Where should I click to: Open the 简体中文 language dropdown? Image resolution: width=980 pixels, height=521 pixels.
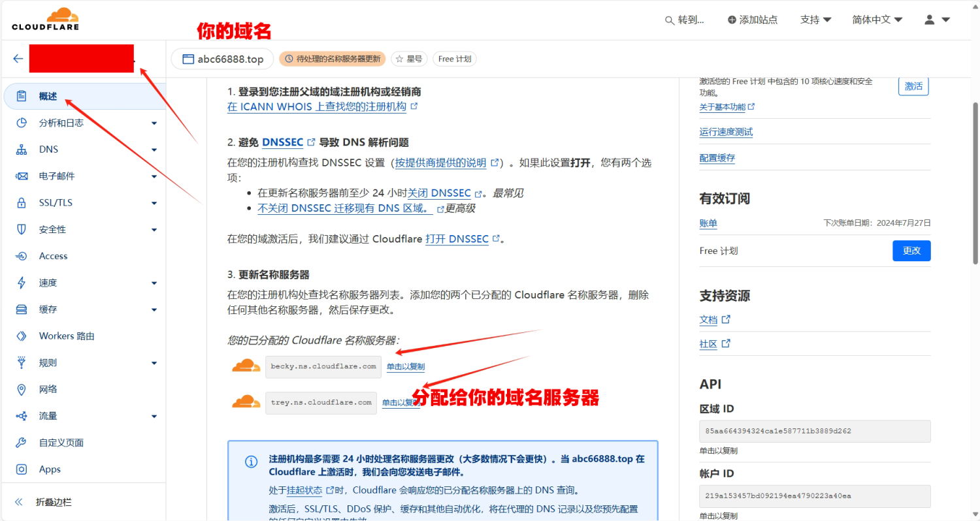[877, 20]
